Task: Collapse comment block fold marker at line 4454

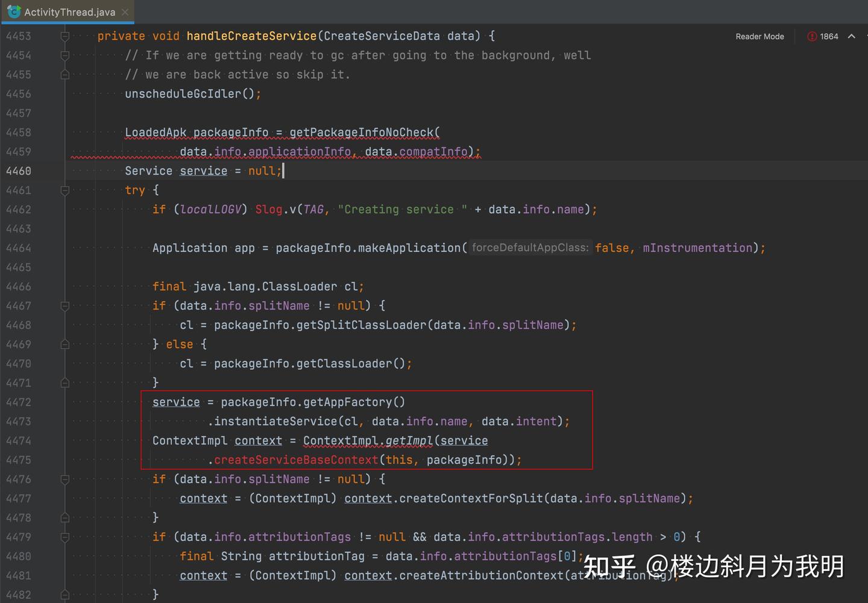Action: pyautogui.click(x=65, y=55)
